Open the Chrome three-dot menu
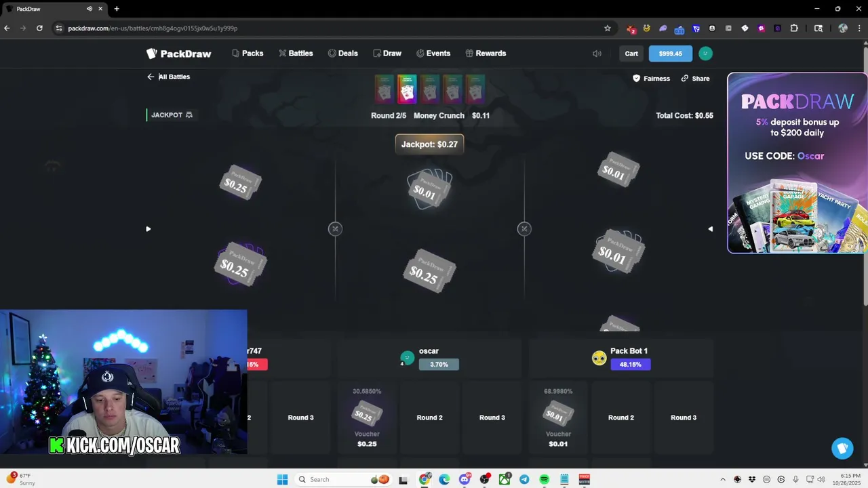The image size is (868, 488). 859,28
